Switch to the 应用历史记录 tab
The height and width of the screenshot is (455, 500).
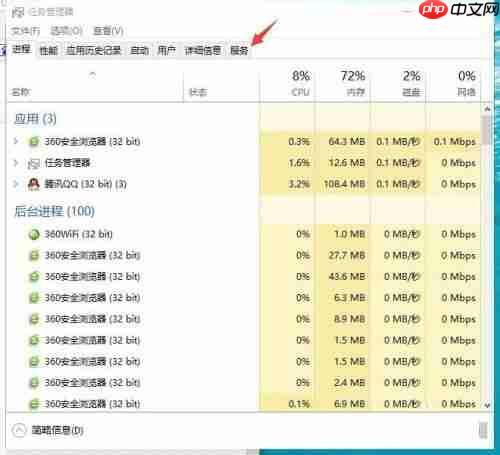pos(93,50)
